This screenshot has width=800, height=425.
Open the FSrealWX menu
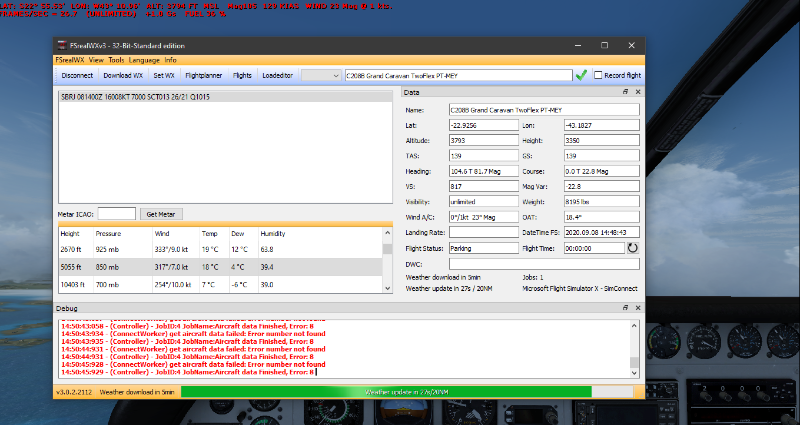click(70, 60)
